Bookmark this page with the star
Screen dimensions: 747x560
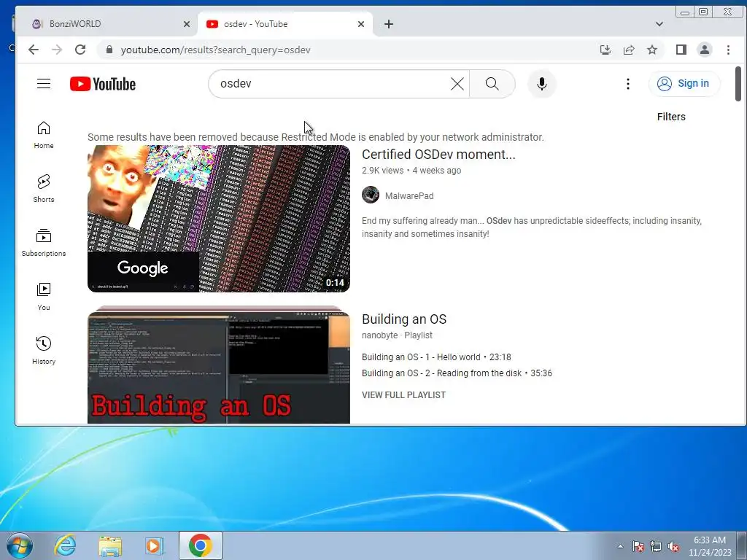click(652, 50)
